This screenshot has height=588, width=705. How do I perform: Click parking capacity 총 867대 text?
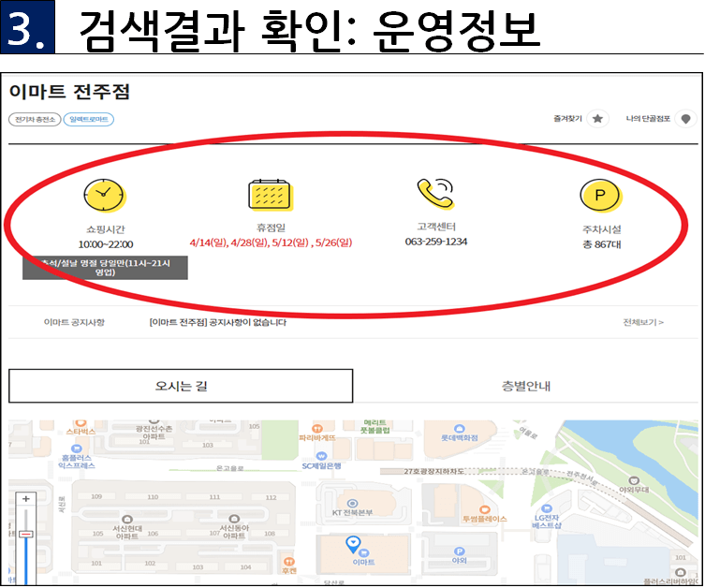pos(602,244)
